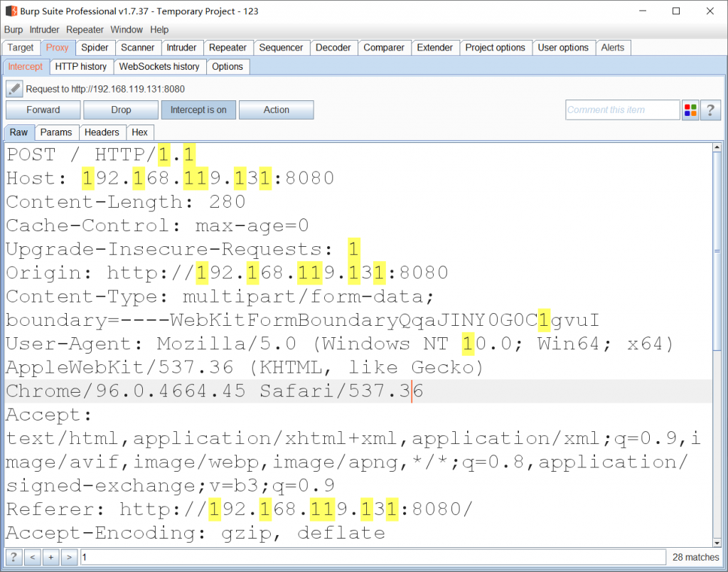Switch to the Comparer tab

point(384,48)
